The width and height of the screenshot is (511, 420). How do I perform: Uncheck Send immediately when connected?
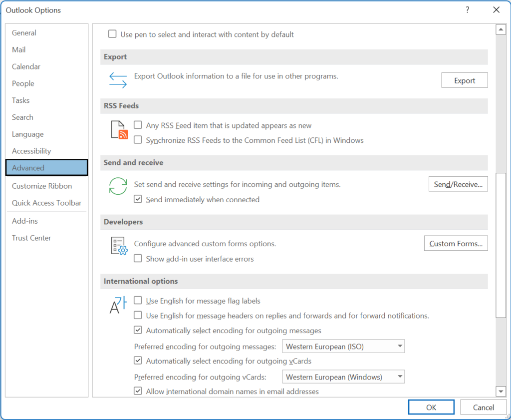point(138,200)
